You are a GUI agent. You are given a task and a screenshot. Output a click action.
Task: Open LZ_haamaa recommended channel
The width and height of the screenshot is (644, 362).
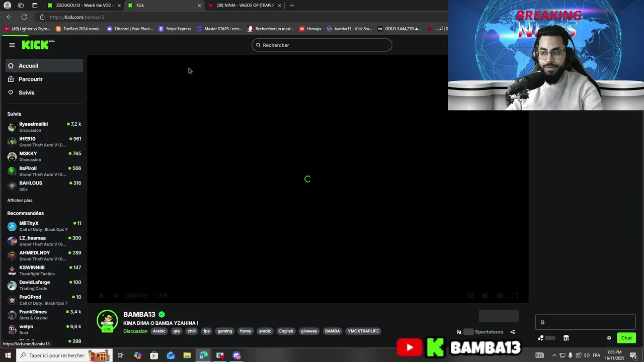[x=44, y=240]
